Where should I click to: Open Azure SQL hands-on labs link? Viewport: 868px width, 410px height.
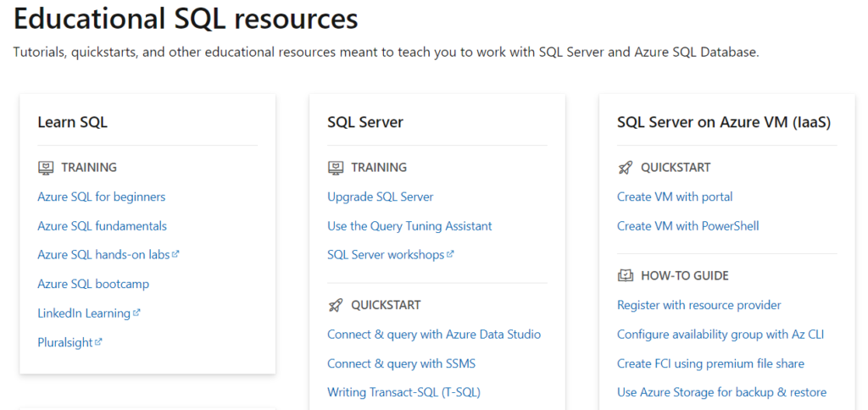tap(104, 254)
